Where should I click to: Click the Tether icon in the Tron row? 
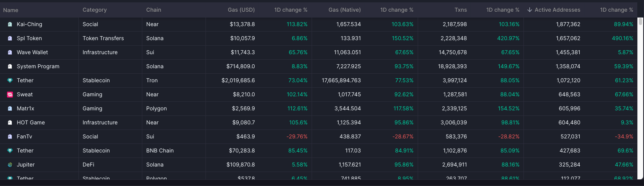(10, 80)
